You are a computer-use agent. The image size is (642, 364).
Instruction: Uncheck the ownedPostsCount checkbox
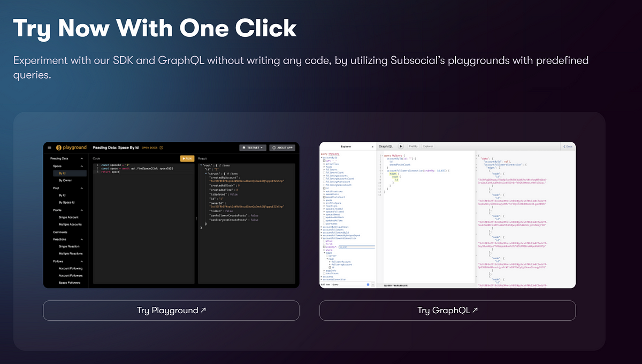324,197
